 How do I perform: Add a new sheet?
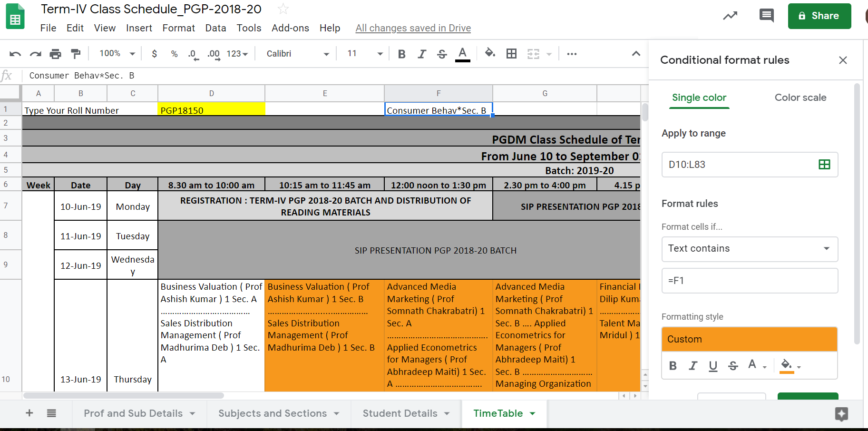(x=29, y=413)
